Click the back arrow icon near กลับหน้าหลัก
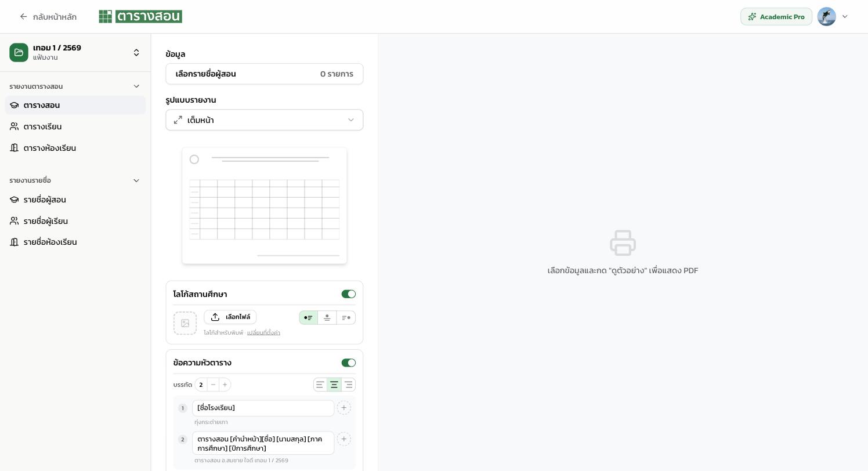 tap(24, 17)
